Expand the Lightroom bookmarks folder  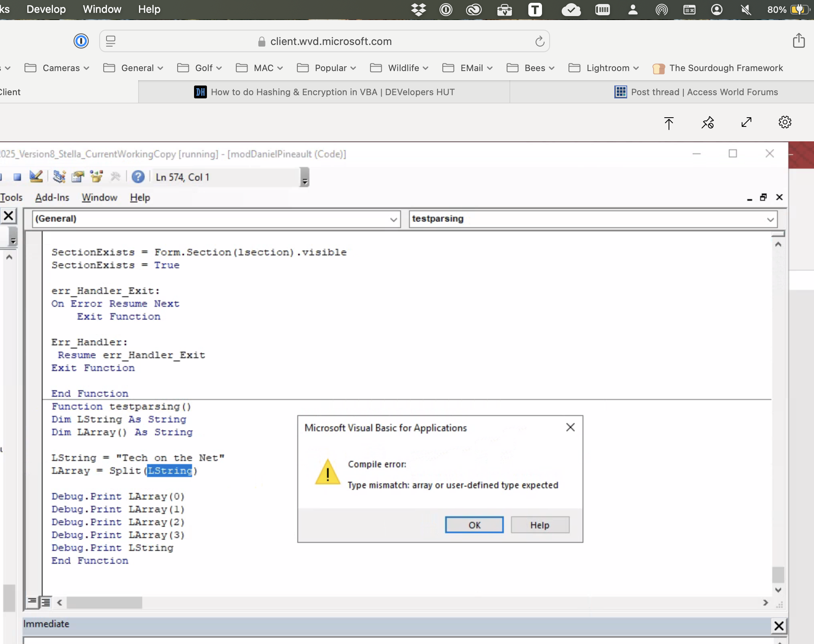(603, 68)
